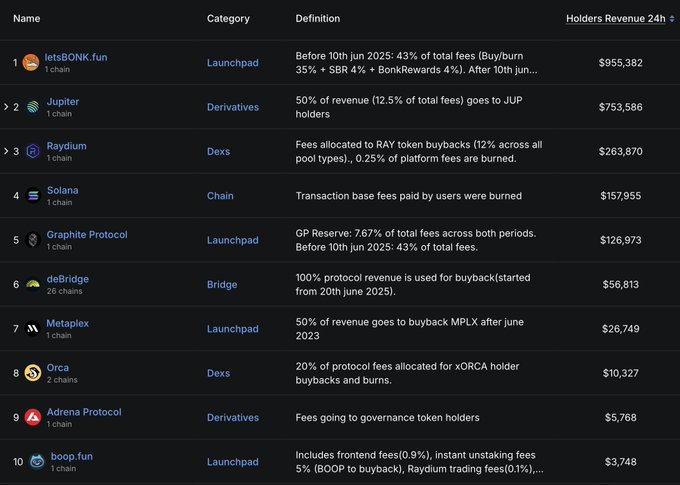Click the deBridge arch logo icon
Image resolution: width=680 pixels, height=485 pixels.
pos(33,285)
